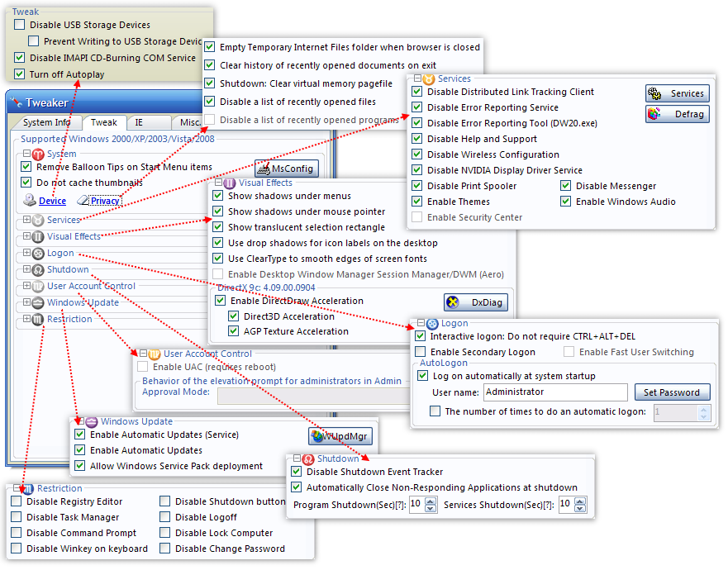728x570 pixels.
Task: Expand the Restriction node in Tweaker tree
Action: (26, 318)
